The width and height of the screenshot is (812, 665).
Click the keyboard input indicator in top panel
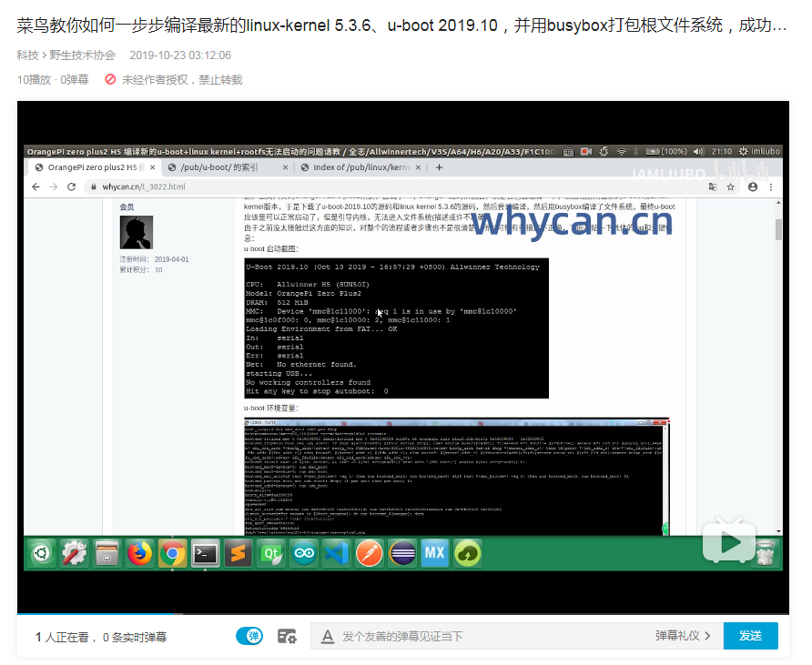click(x=568, y=151)
